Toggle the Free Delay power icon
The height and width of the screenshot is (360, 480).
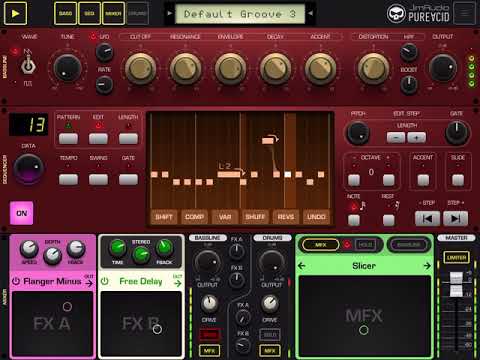105,281
